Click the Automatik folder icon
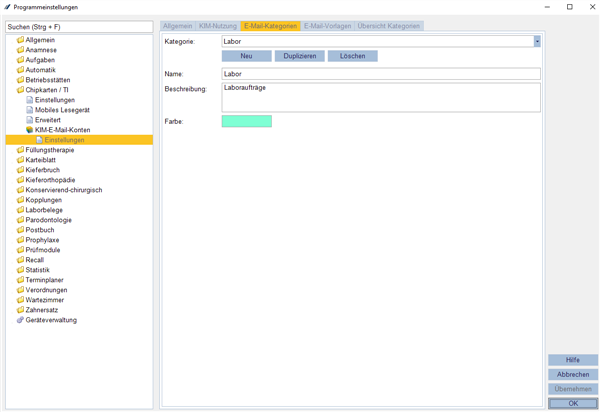 point(20,70)
